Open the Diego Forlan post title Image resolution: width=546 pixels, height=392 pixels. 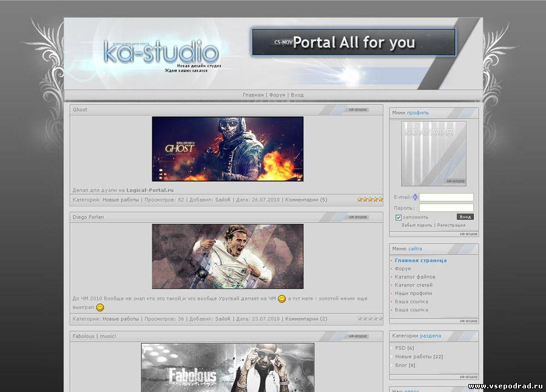click(88, 217)
